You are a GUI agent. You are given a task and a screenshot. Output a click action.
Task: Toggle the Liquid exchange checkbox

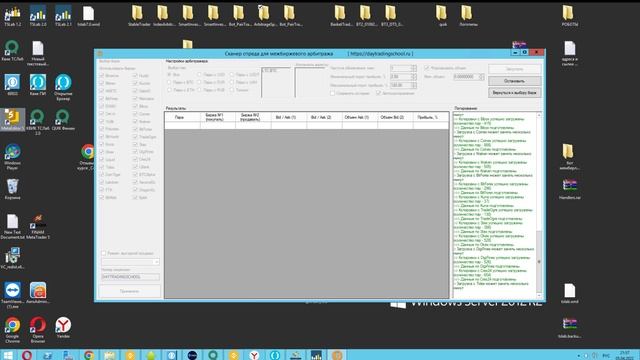click(x=102, y=160)
